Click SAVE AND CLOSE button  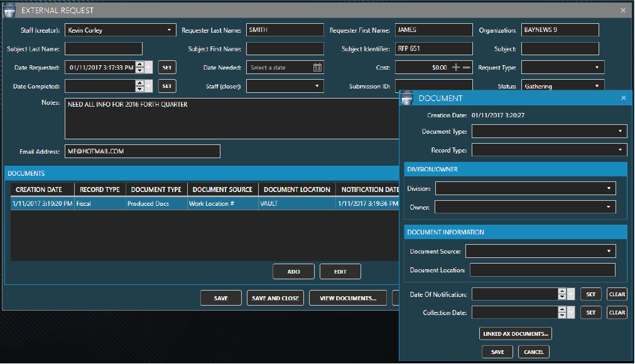coord(275,298)
